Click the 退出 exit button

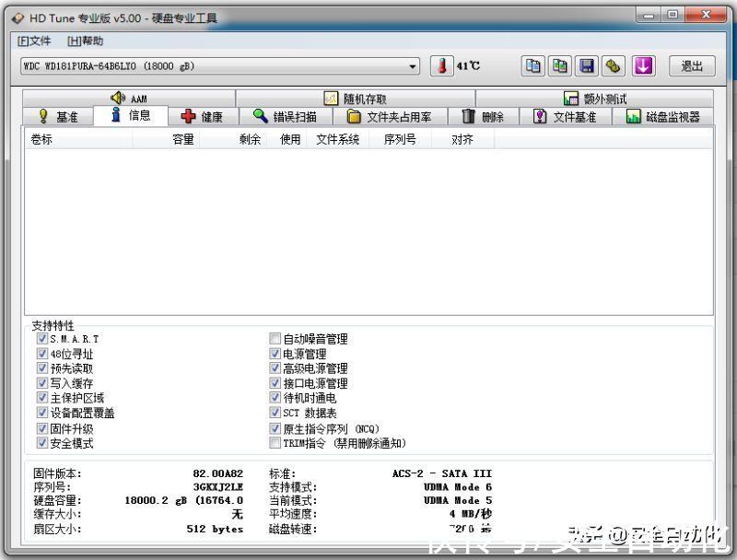point(692,66)
